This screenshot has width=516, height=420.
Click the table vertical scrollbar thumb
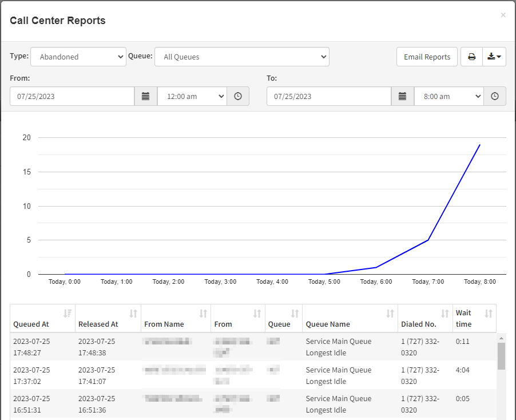(501, 356)
